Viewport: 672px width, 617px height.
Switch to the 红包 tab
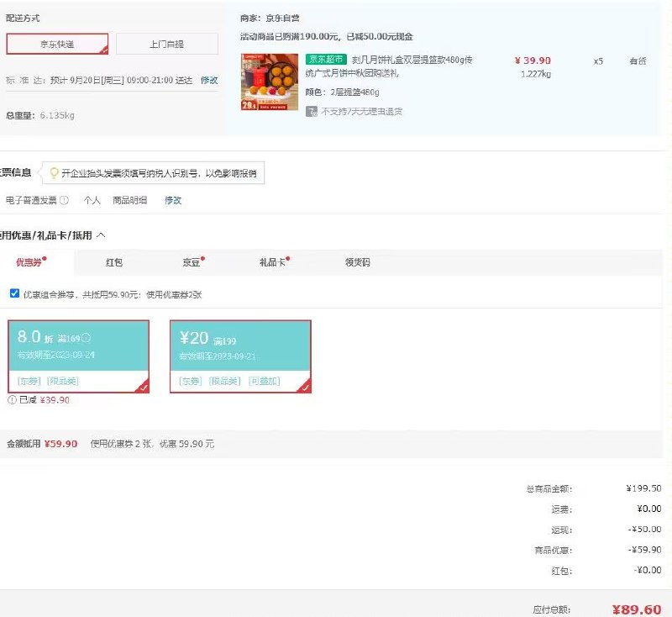coord(113,262)
